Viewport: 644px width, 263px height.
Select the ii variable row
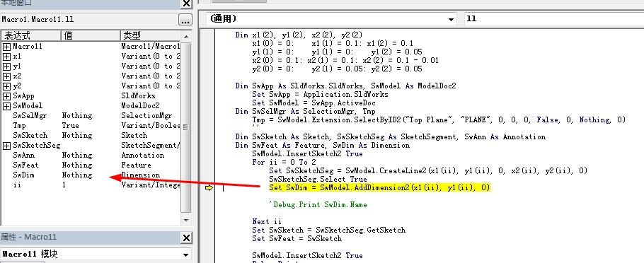coord(91,185)
